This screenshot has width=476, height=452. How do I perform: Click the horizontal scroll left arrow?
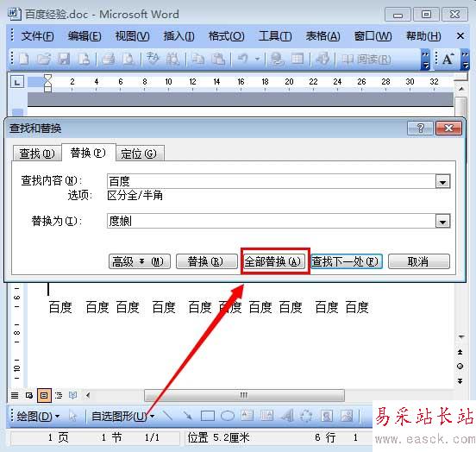pyautogui.click(x=88, y=395)
